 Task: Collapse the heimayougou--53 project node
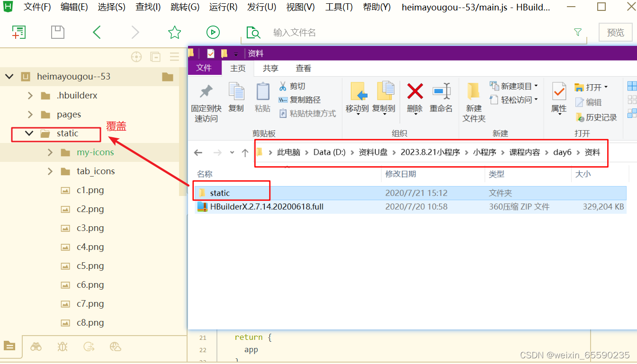click(10, 76)
